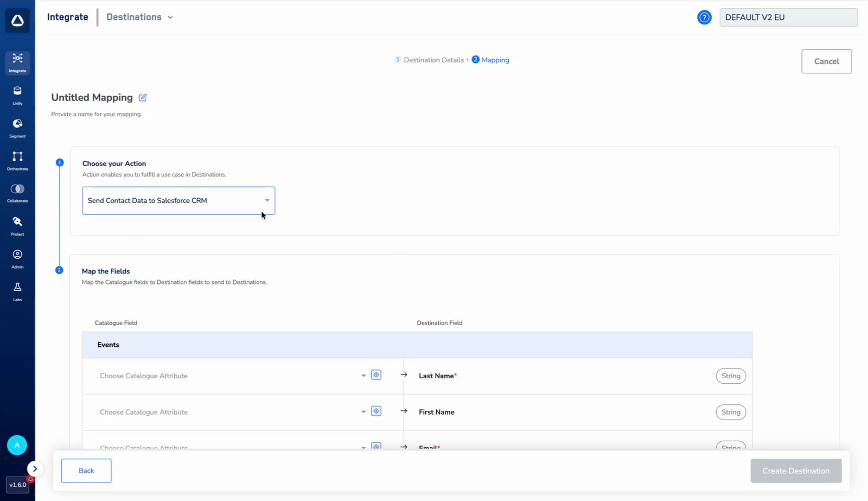Click the 'Map the Fields' heading
Viewport: 868px width, 501px height.
coord(106,271)
